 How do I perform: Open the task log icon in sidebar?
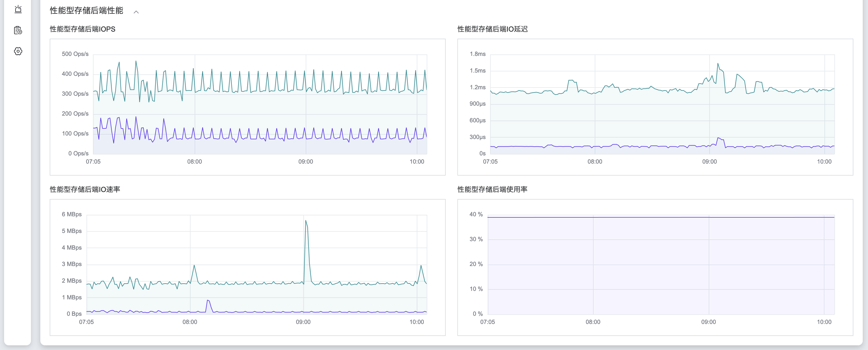pos(18,30)
